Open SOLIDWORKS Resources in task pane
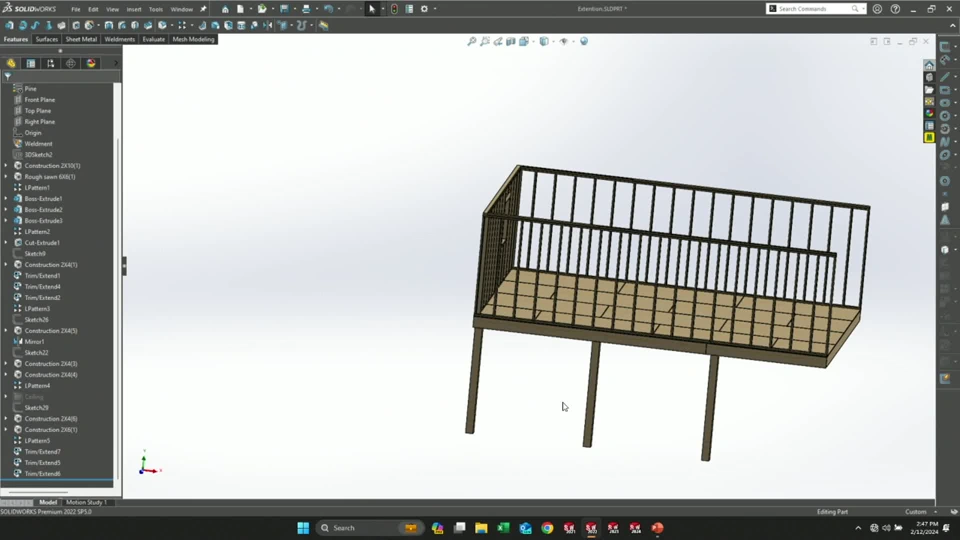The width and height of the screenshot is (960, 540). pos(929,66)
